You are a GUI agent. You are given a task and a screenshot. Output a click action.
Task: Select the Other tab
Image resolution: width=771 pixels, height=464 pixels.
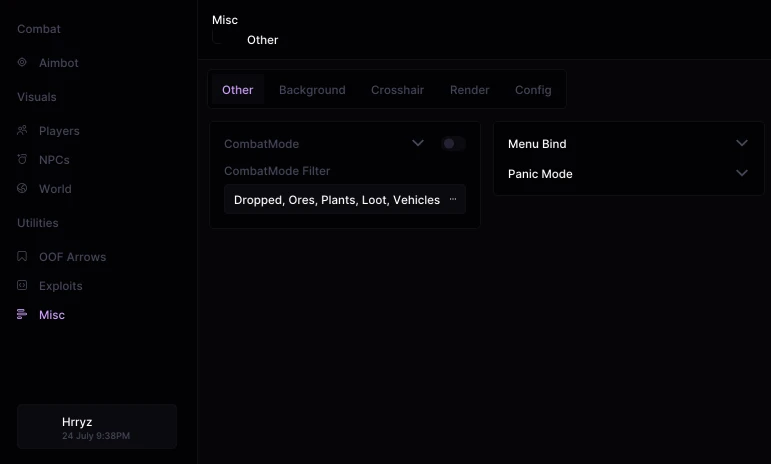tap(237, 90)
